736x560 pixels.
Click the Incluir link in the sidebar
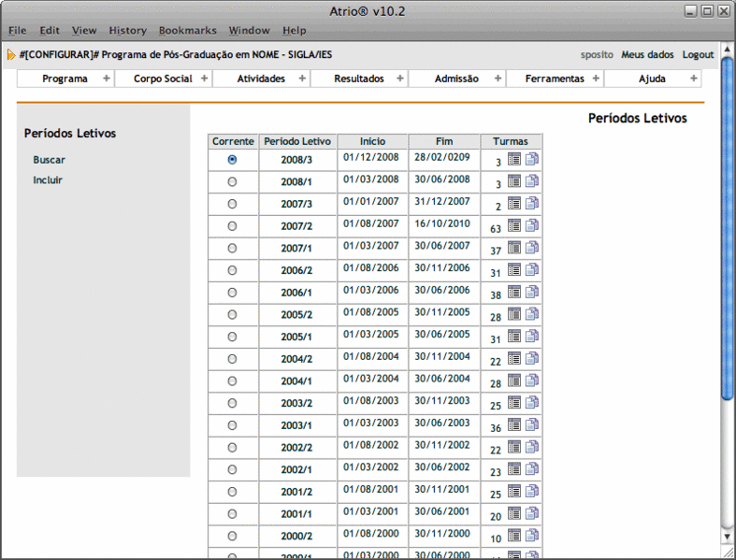click(x=48, y=179)
